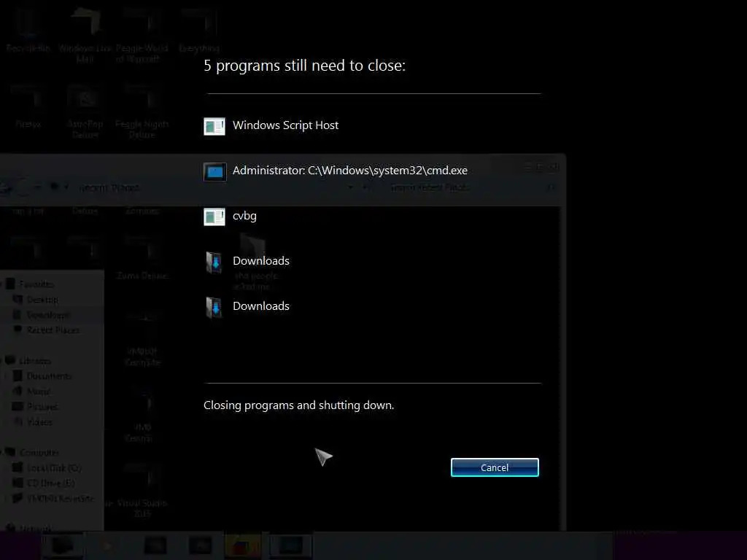Select Desktop under Favorites in Explorer
747x560 pixels.
click(x=42, y=300)
